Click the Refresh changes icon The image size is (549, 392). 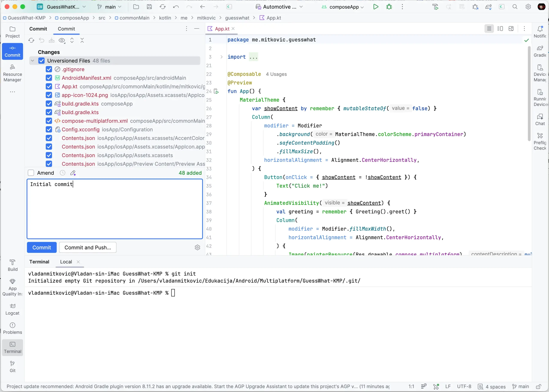31,40
